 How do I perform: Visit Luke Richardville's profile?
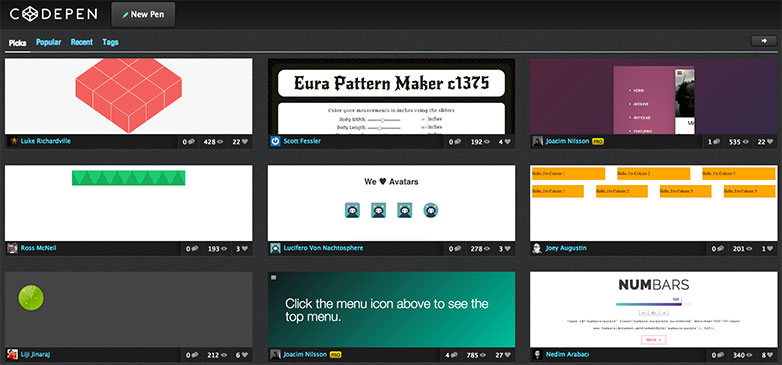pyautogui.click(x=45, y=142)
